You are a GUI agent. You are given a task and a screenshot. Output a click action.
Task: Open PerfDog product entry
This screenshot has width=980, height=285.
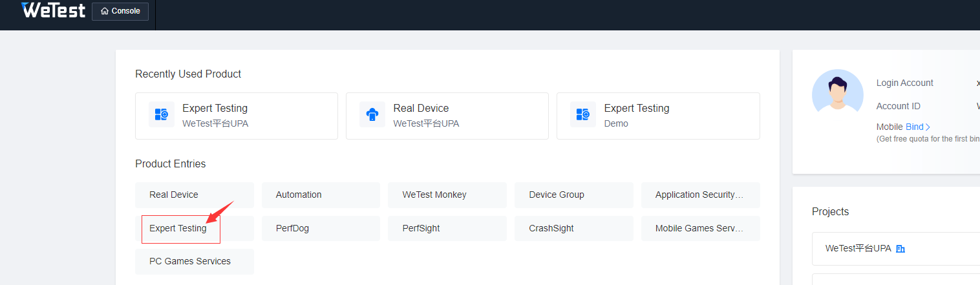click(321, 228)
